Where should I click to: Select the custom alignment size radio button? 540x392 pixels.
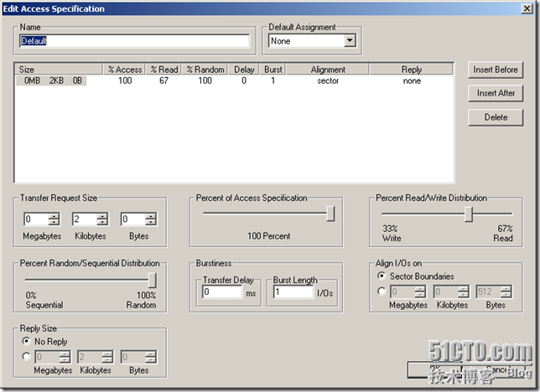pos(382,291)
